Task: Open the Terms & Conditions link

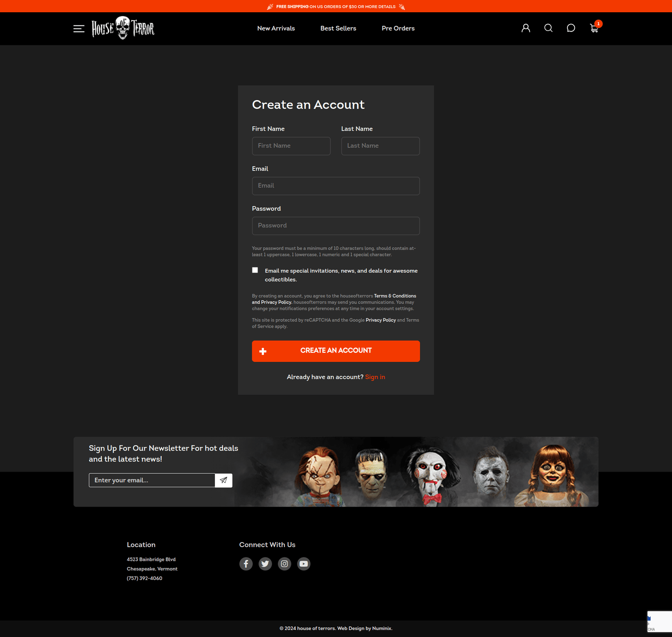Action: tap(395, 296)
